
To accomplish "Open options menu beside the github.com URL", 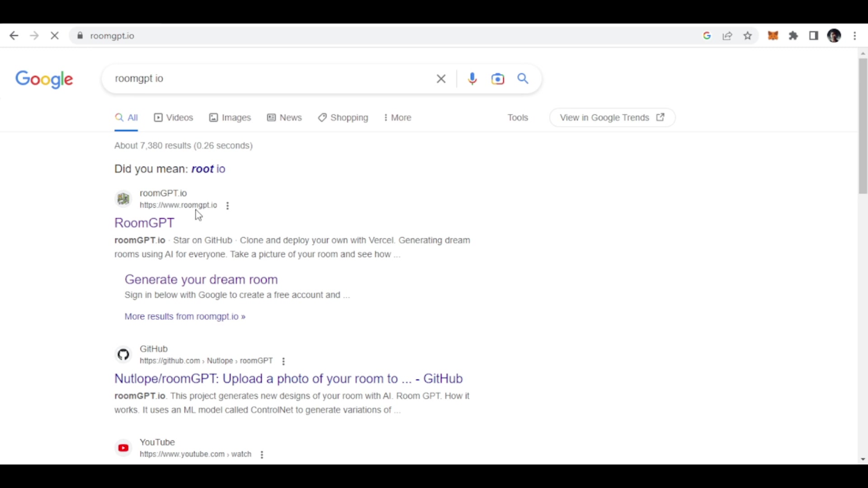I will click(x=283, y=361).
